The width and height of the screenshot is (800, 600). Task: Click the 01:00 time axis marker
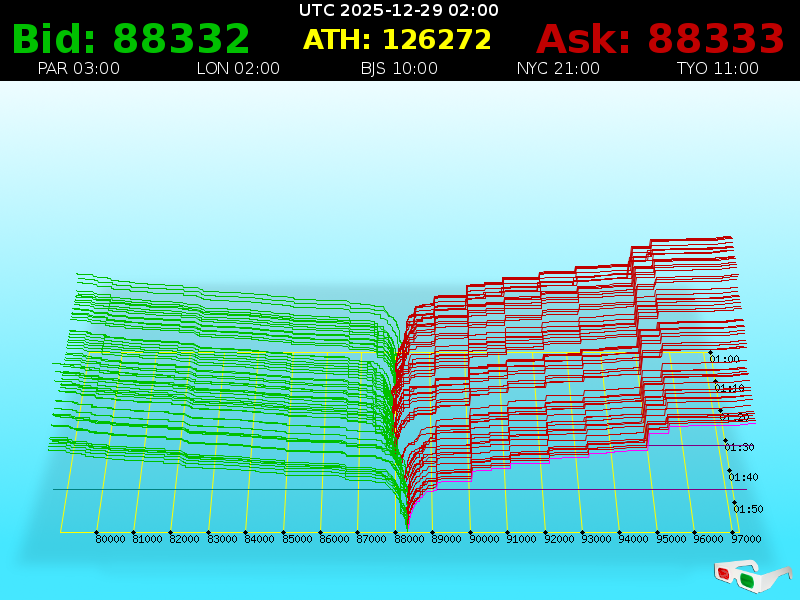pyautogui.click(x=725, y=359)
